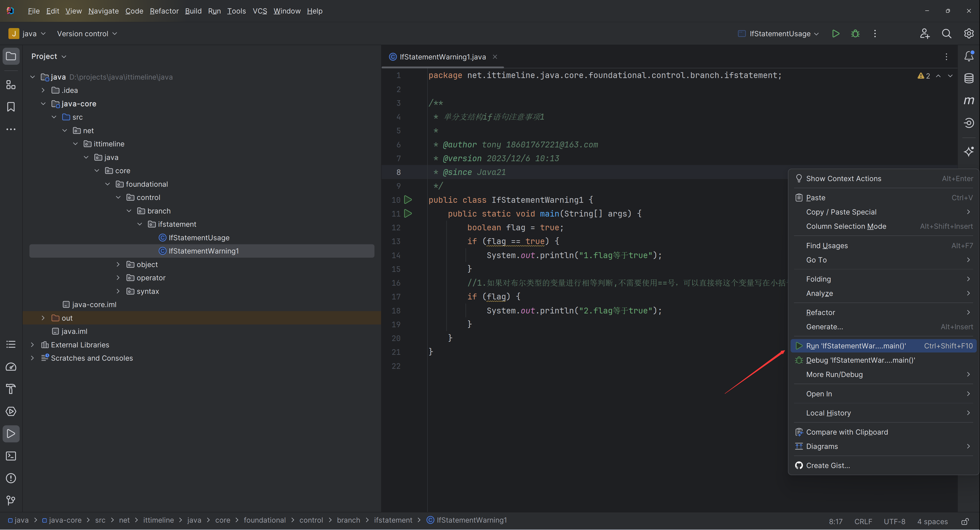
Task: Open Search Everywhere magnifier icon
Action: [947, 33]
